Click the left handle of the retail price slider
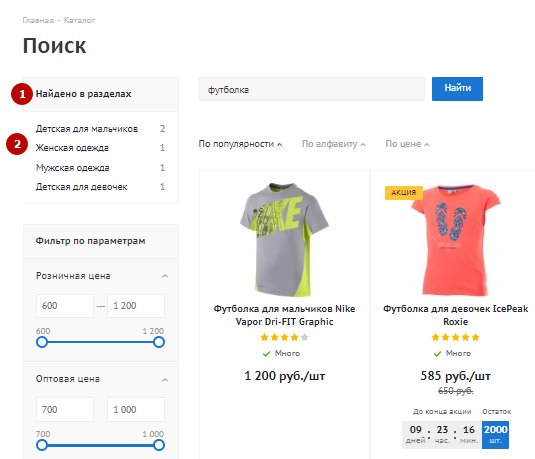Screen dimensions: 535x459 point(42,342)
